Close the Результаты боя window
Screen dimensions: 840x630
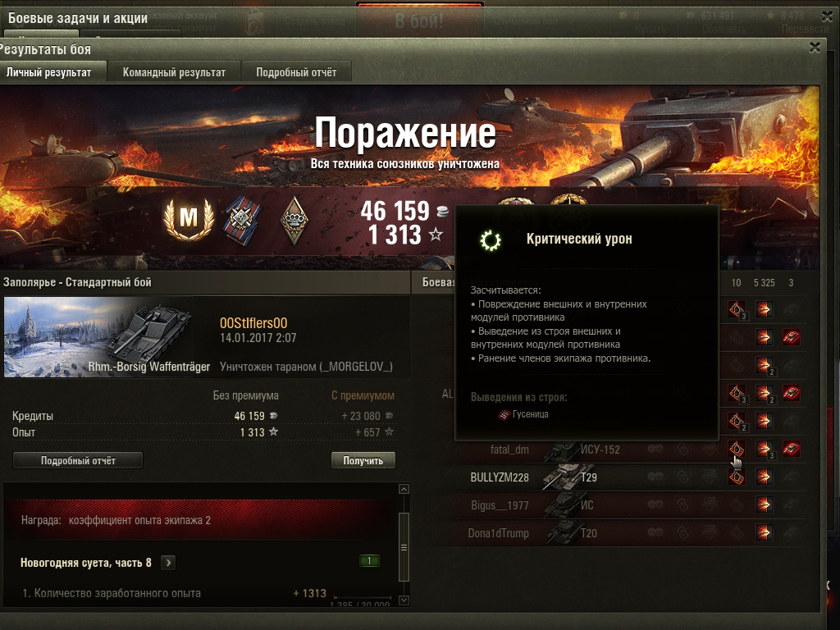[815, 47]
